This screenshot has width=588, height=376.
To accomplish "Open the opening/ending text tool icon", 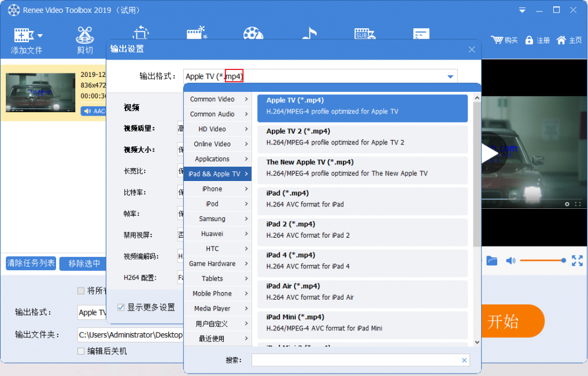I will click(421, 34).
